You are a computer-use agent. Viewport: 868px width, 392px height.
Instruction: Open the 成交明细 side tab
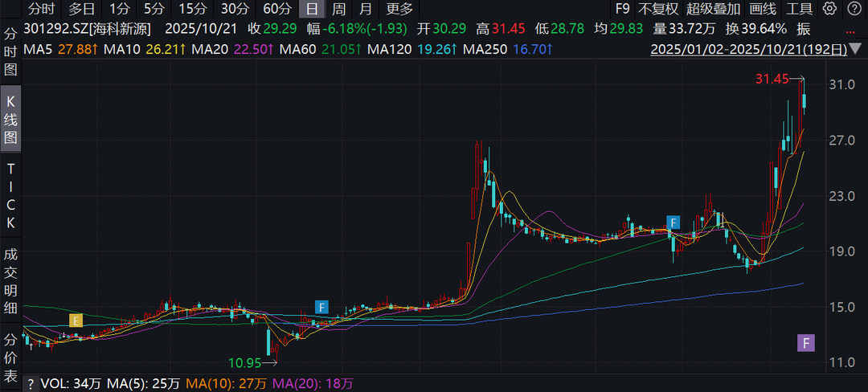(x=10, y=273)
